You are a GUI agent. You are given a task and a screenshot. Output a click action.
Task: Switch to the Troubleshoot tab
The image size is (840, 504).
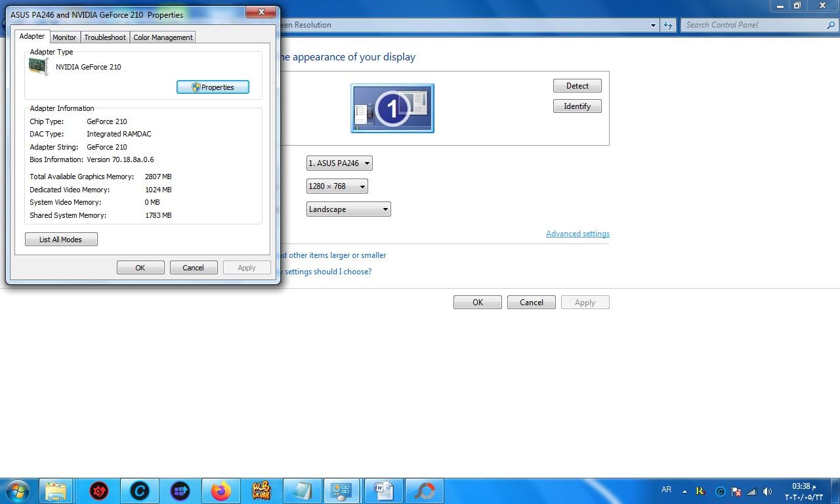(x=105, y=37)
